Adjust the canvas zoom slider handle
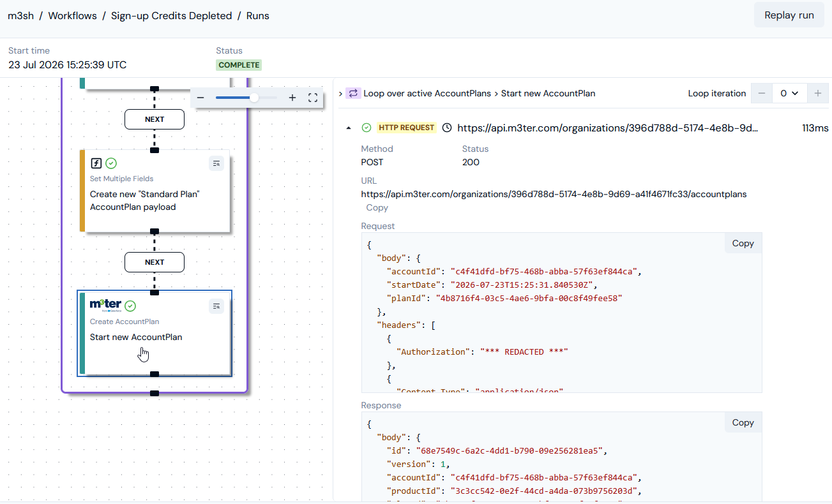The height and width of the screenshot is (504, 832). 253,98
